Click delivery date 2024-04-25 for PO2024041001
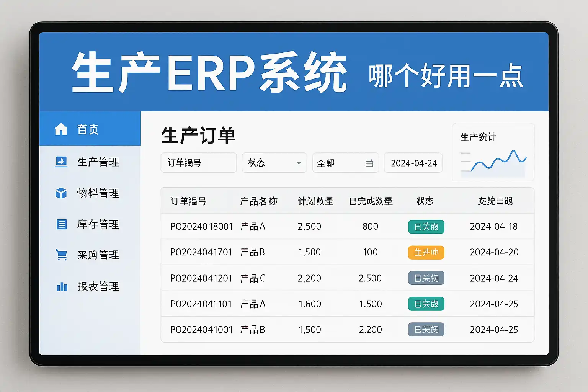The image size is (588, 392). [494, 329]
